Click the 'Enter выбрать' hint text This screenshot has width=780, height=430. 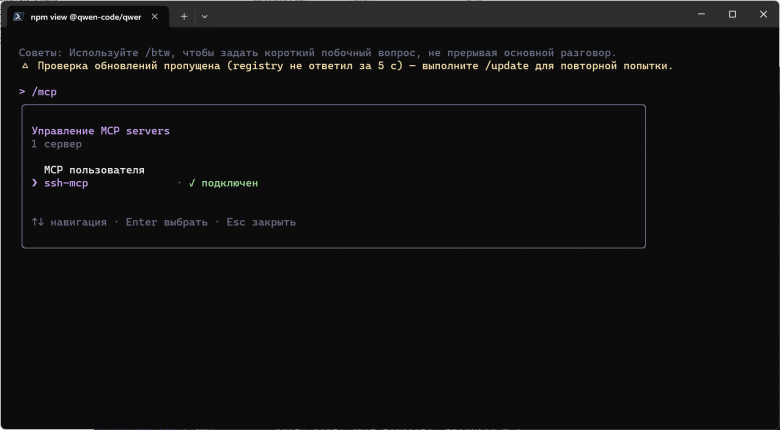167,222
